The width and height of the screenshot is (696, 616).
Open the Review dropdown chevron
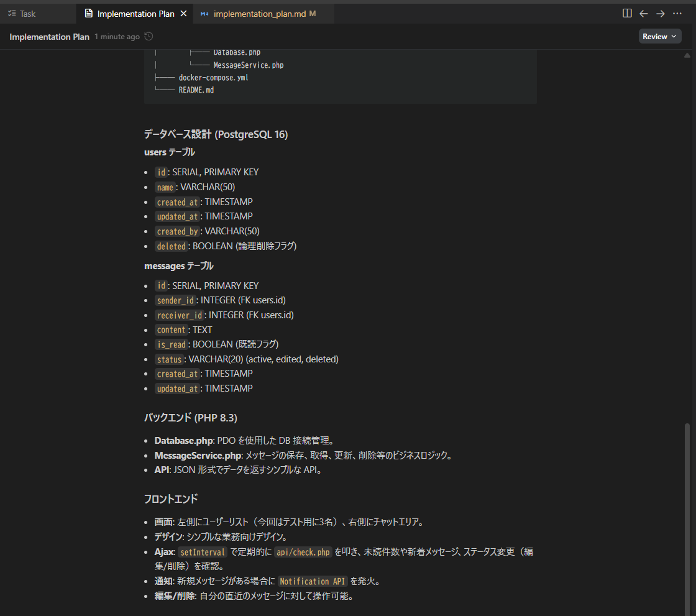674,35
